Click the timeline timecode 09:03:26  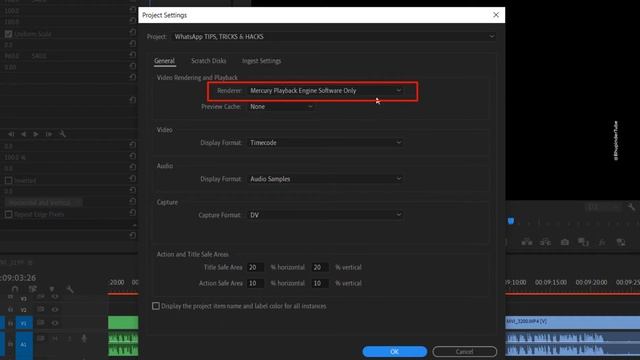(x=18, y=278)
